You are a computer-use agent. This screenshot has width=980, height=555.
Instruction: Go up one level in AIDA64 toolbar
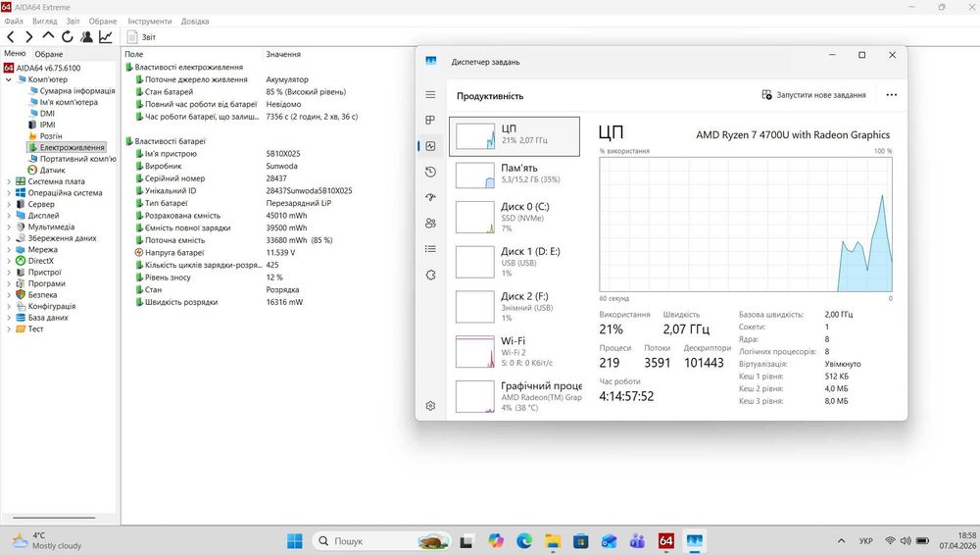(x=48, y=36)
